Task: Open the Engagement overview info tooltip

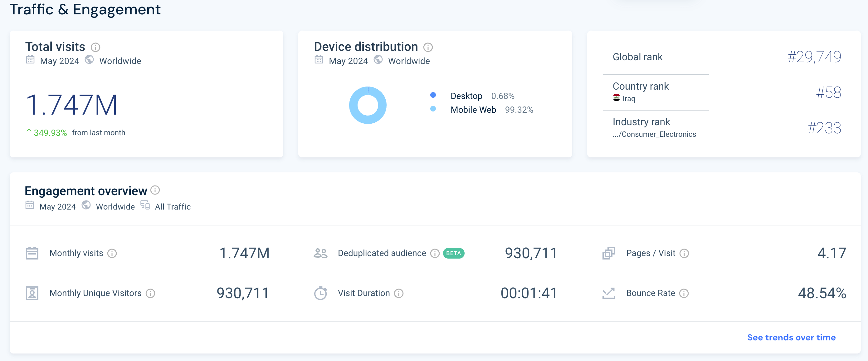Action: point(155,190)
